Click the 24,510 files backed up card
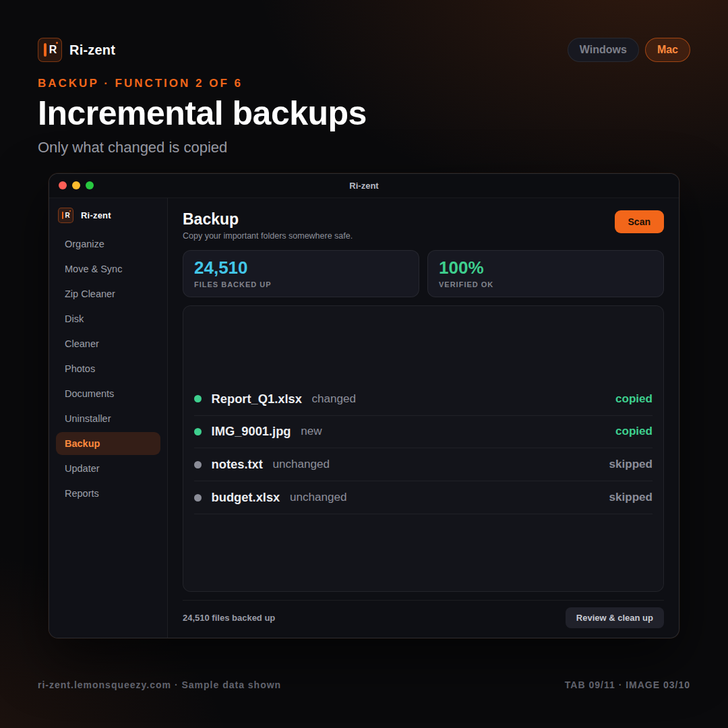The image size is (728, 728). point(301,274)
